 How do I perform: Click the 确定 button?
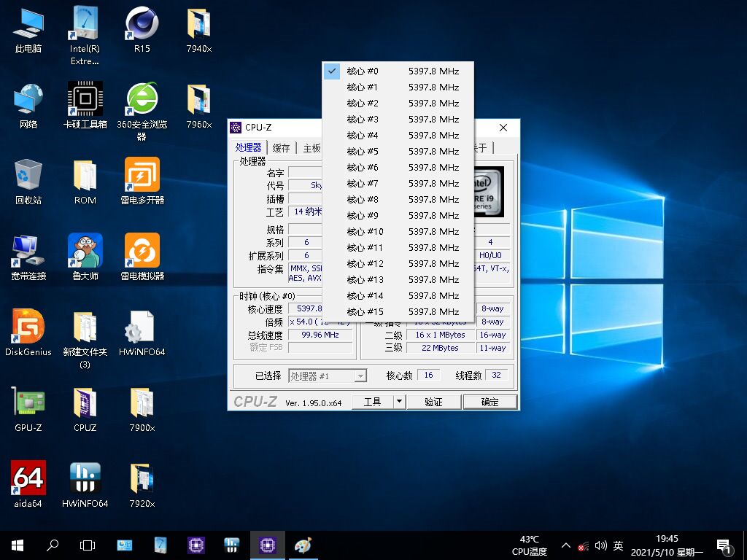coord(489,402)
